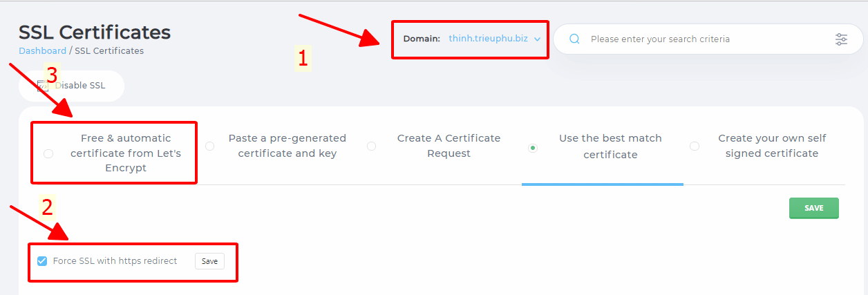This screenshot has width=868, height=295.
Task: Choose the self signed certificate radio button
Action: pyautogui.click(x=695, y=146)
